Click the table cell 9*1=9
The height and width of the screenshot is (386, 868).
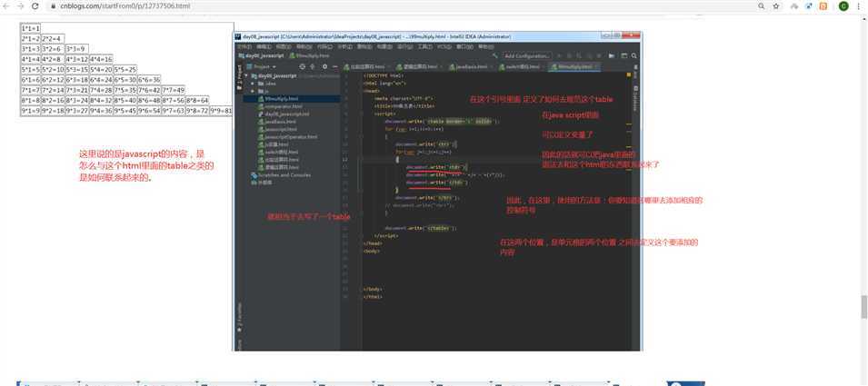coord(30,111)
